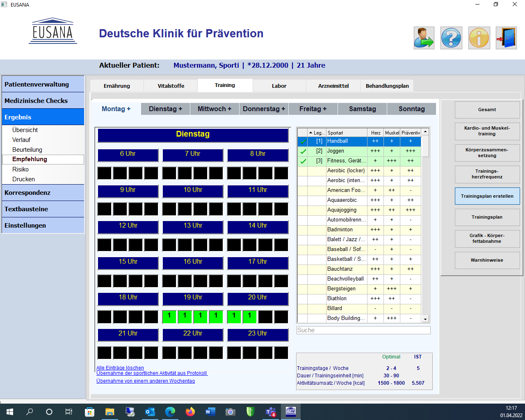The image size is (525, 420).
Task: Toggle checkbox for Bauchtanz row
Action: [x=303, y=269]
